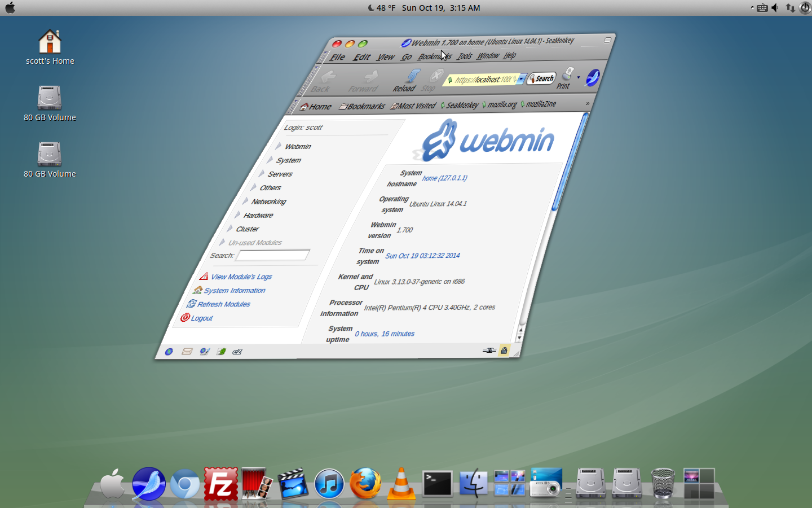Click the Back navigation button
Image resolution: width=812 pixels, height=508 pixels.
(x=324, y=82)
